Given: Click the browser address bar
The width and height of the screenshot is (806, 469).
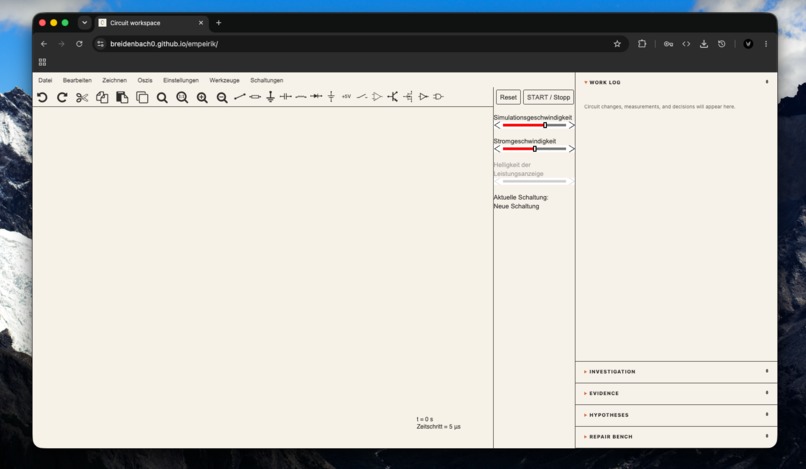Looking at the screenshot, I should tap(360, 44).
